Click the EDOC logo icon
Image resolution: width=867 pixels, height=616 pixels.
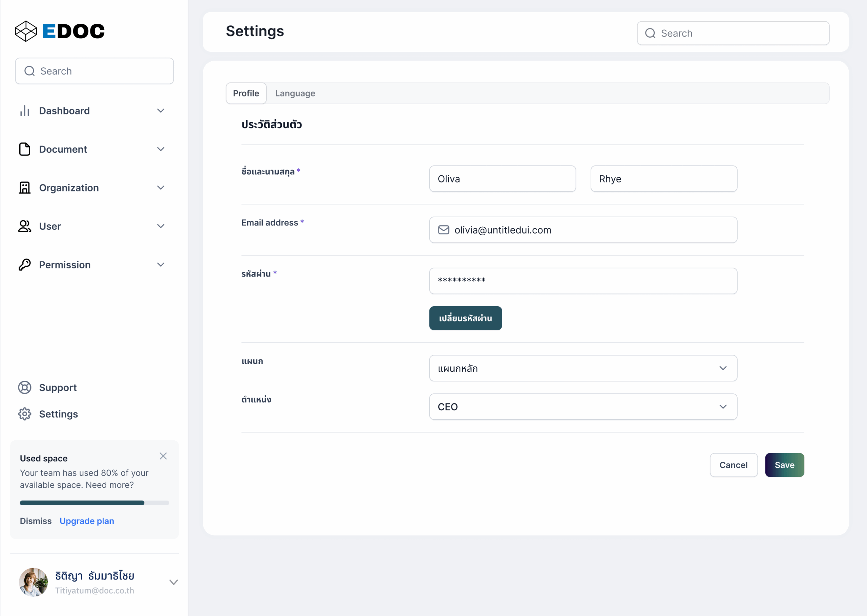(x=26, y=31)
